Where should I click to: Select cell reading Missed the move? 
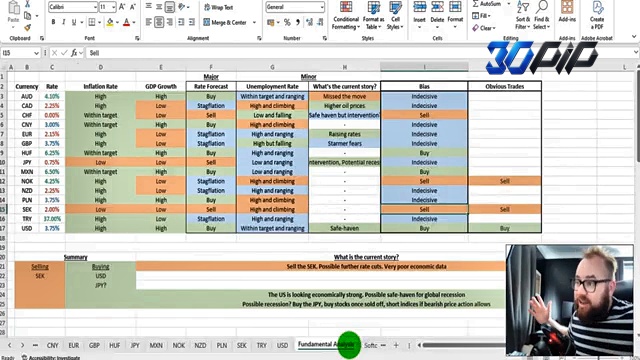tap(344, 96)
